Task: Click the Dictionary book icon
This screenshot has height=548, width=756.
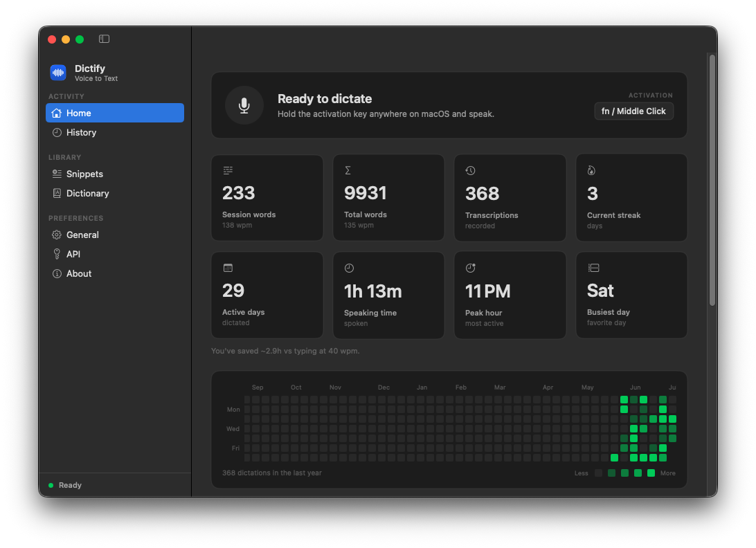Action: pyautogui.click(x=57, y=193)
